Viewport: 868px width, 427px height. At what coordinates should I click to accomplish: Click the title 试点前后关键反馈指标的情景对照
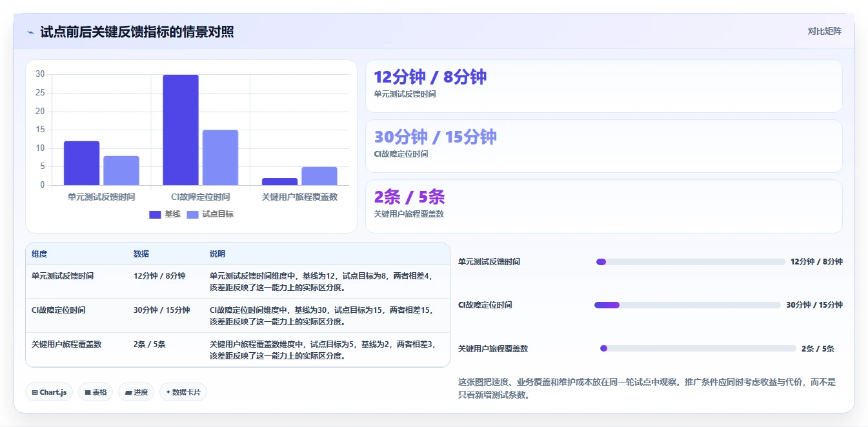[137, 32]
